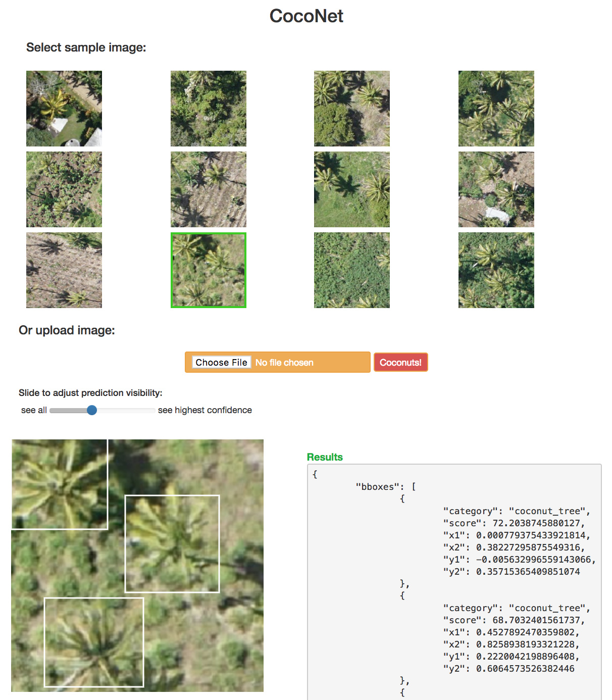Click the slider track near 'see highest confidence'
The image size is (612, 700).
tap(146, 411)
